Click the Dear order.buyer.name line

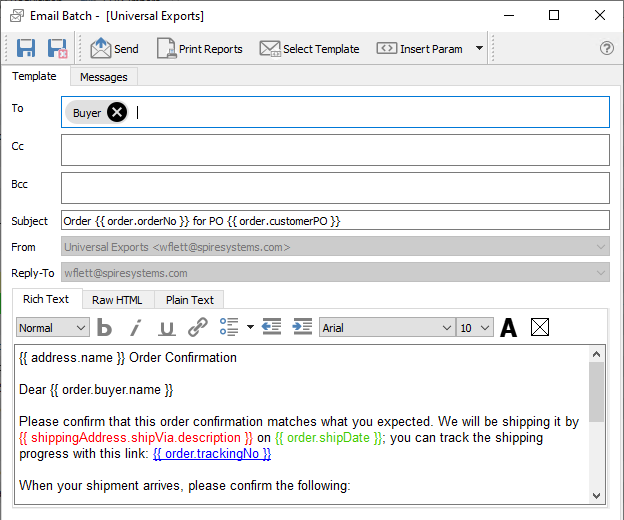pos(96,390)
